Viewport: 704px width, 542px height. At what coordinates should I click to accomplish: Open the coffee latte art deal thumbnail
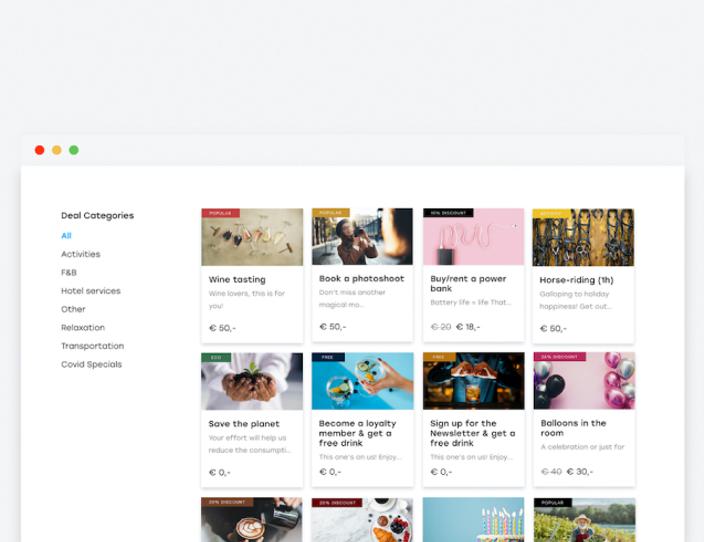252,522
